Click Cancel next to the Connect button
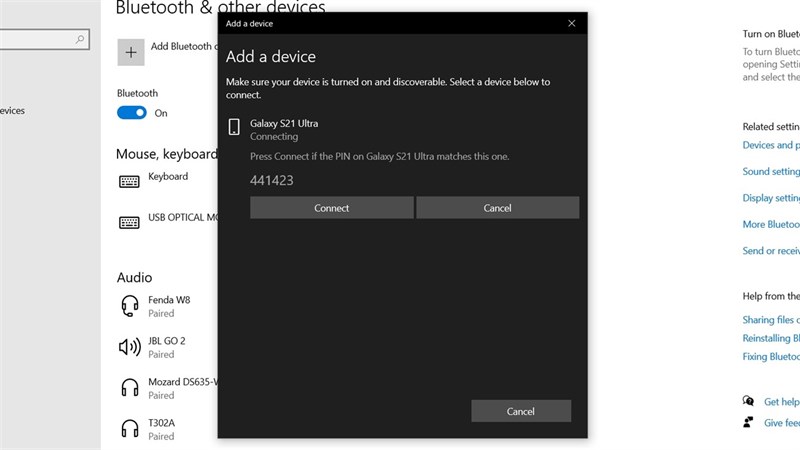 [x=497, y=208]
